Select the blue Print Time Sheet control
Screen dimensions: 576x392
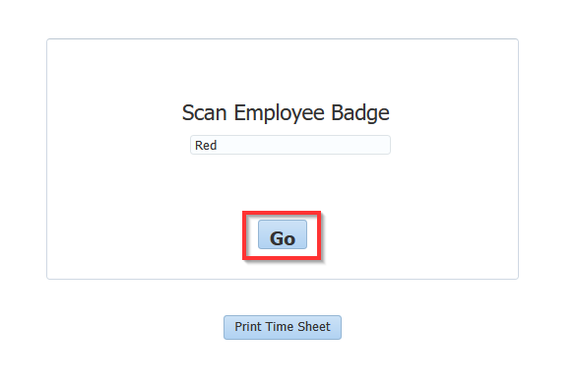tap(283, 327)
